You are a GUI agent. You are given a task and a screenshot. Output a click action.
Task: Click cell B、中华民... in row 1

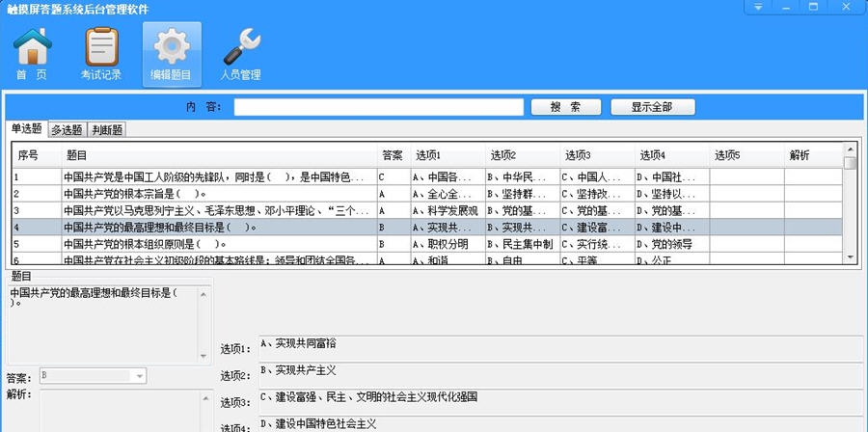pyautogui.click(x=523, y=177)
